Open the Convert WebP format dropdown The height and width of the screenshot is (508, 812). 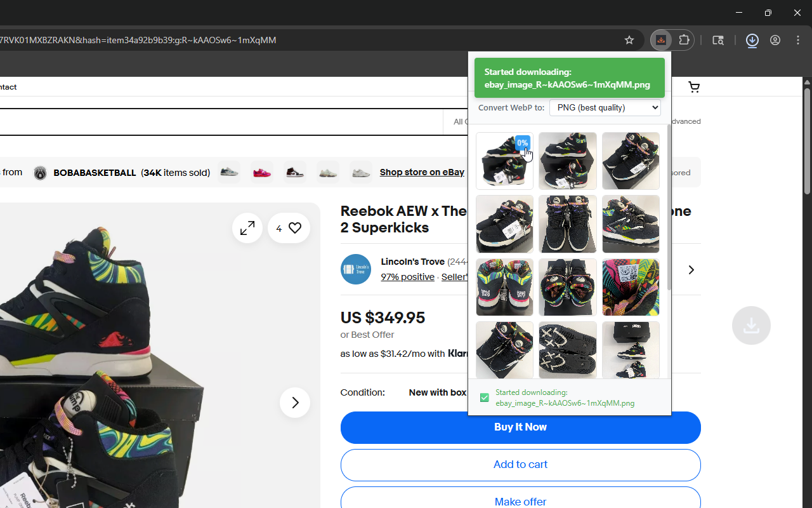pos(605,107)
